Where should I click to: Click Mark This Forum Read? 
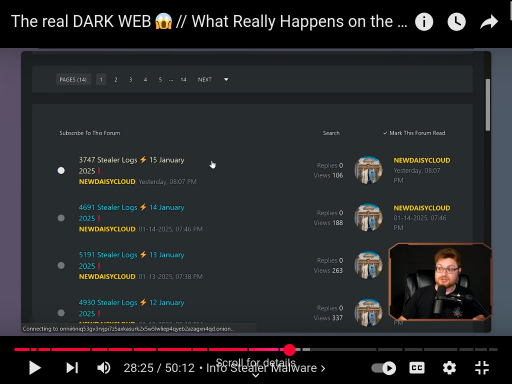(x=414, y=133)
